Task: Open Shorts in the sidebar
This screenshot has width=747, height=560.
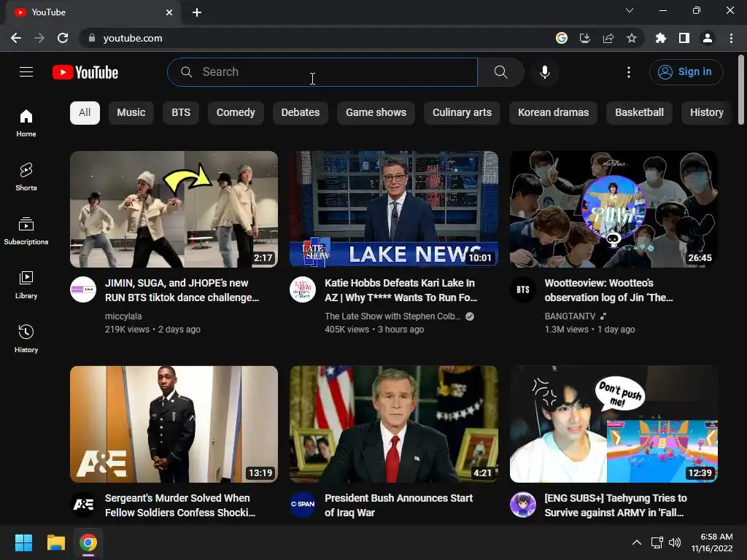Action: point(26,177)
